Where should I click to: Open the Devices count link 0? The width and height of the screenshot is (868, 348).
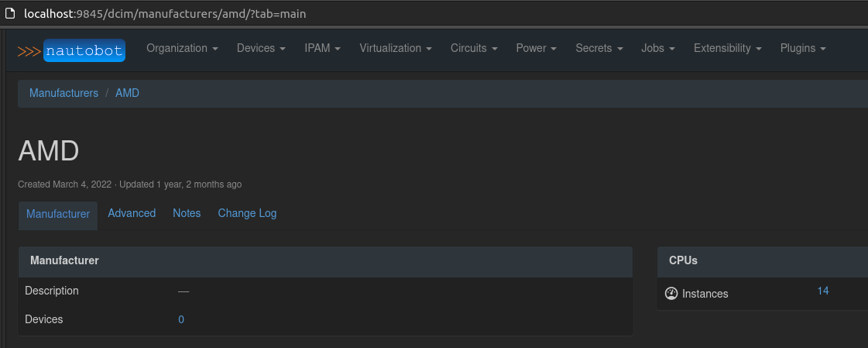[181, 320]
